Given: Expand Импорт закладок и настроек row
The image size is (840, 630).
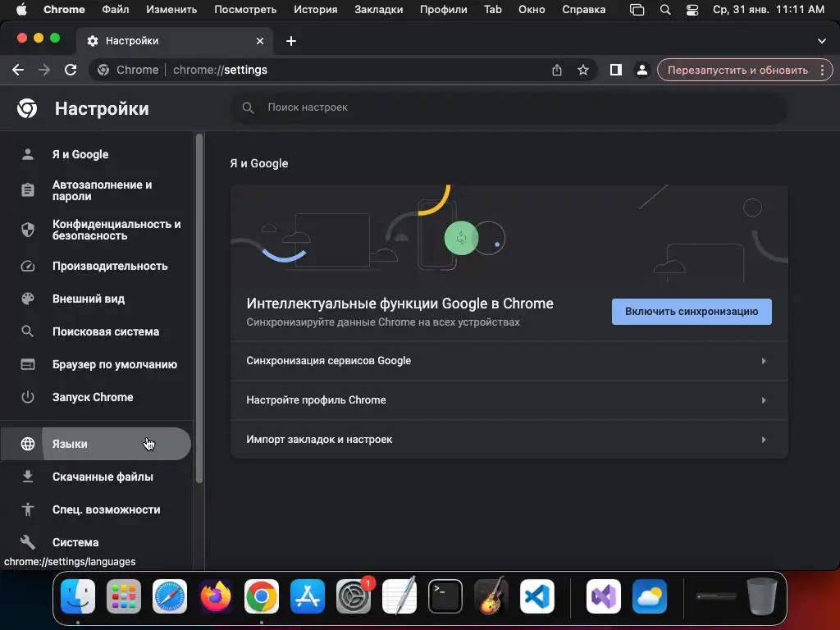Looking at the screenshot, I should [x=509, y=440].
